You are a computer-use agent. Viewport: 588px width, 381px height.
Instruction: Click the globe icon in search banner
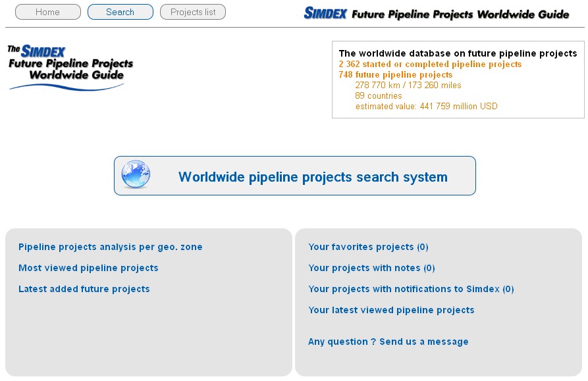point(136,174)
